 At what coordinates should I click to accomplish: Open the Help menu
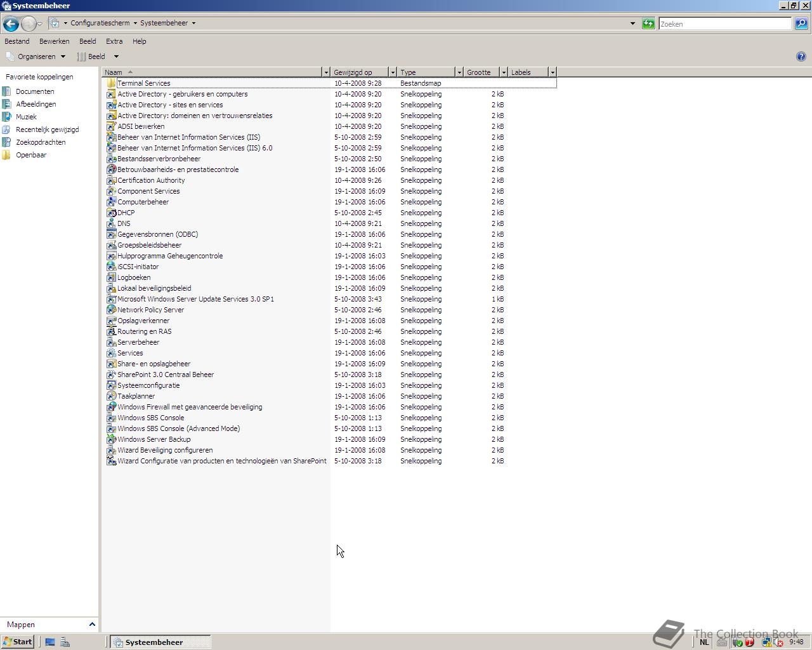(140, 41)
